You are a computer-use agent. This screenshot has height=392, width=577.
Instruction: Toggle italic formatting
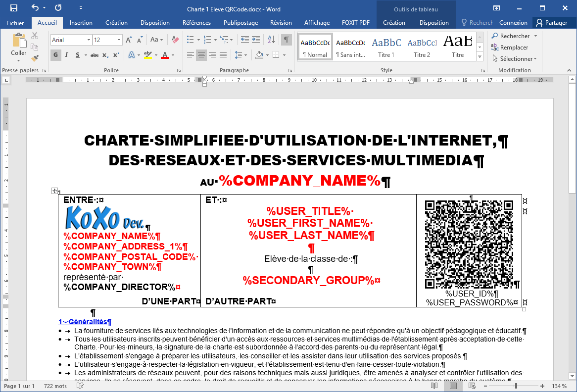(66, 55)
